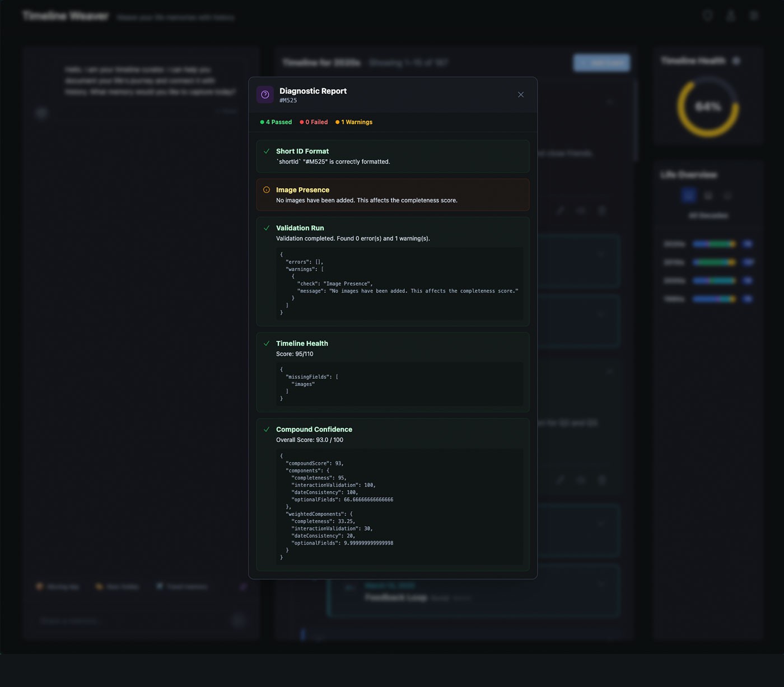Click the purple Diagnostic Report help icon
The height and width of the screenshot is (687, 784).
pyautogui.click(x=265, y=95)
